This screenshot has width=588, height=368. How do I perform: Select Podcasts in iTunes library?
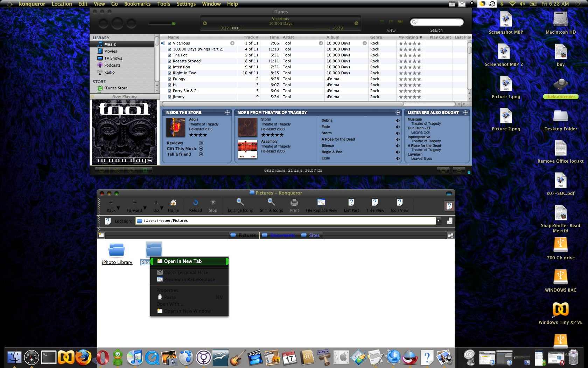122,65
